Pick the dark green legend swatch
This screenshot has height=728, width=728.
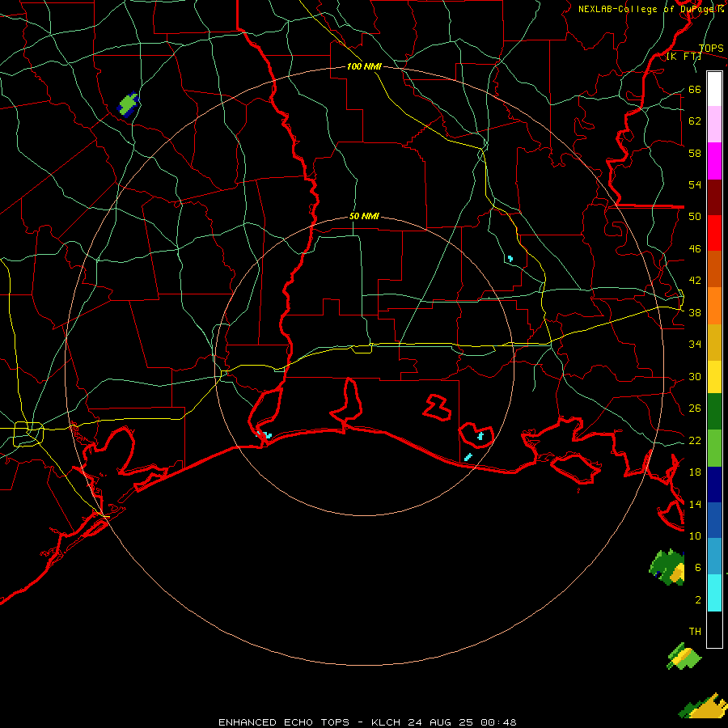point(714,412)
